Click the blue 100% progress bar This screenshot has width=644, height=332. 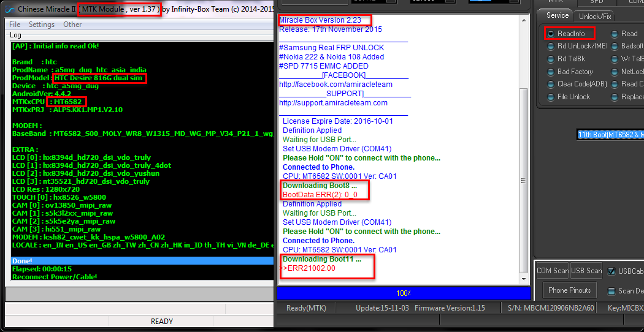click(x=404, y=293)
